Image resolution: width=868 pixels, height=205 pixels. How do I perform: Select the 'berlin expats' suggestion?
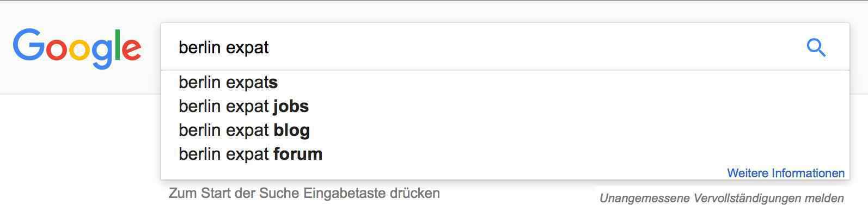click(x=505, y=83)
